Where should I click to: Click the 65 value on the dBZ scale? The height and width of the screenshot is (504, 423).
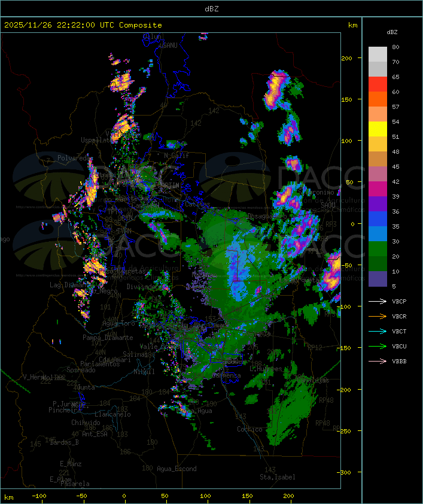395,77
